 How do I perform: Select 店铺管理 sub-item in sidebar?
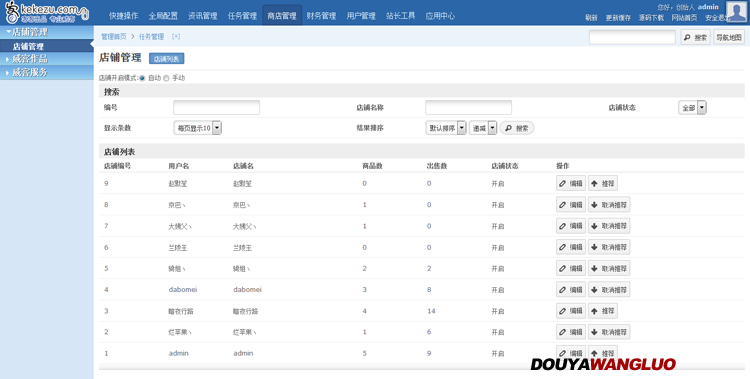pyautogui.click(x=47, y=46)
